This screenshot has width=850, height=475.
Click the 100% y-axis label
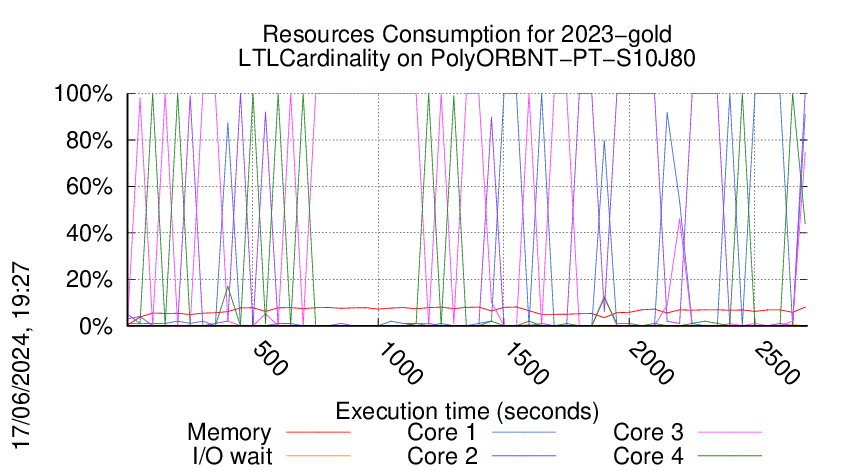pyautogui.click(x=83, y=93)
